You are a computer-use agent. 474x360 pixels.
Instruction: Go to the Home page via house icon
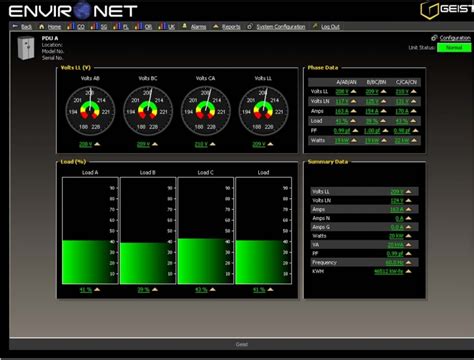tap(42, 26)
